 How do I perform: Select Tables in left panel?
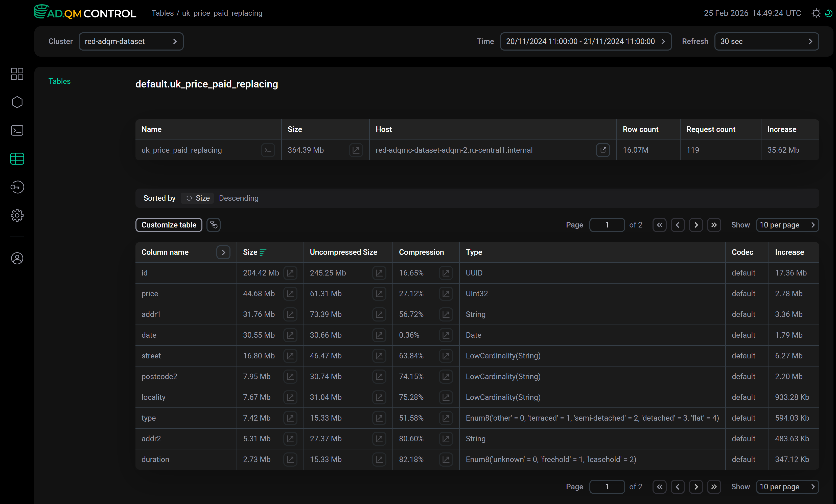(59, 81)
